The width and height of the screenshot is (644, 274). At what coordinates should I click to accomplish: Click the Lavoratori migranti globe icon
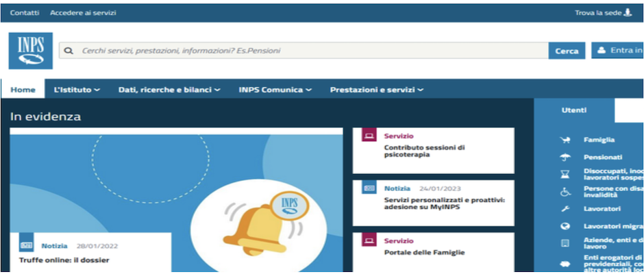(x=565, y=226)
